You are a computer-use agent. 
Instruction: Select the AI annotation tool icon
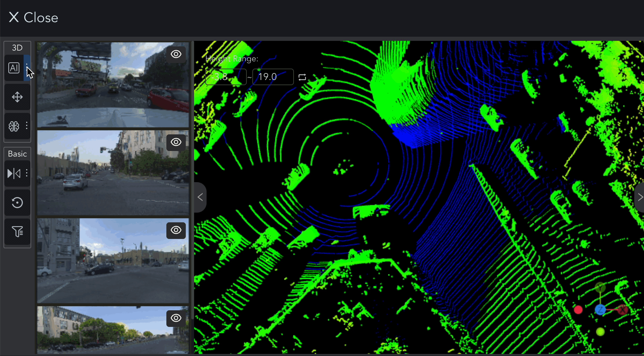tap(14, 68)
